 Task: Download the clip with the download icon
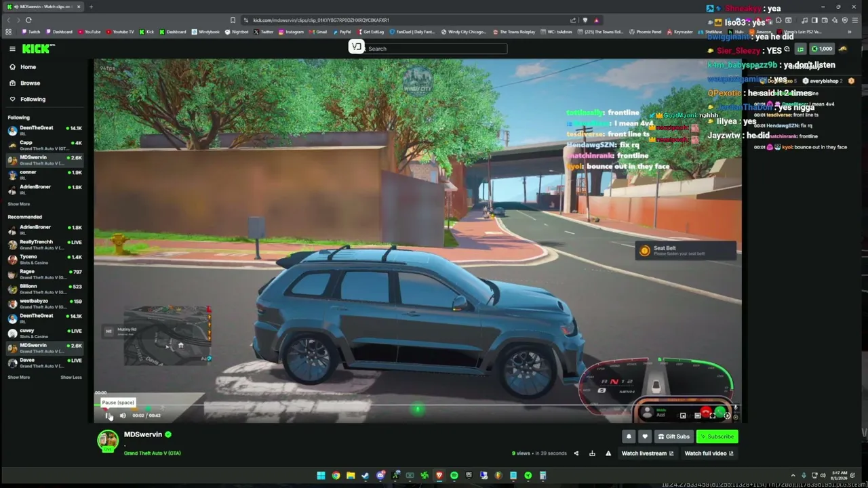pyautogui.click(x=592, y=453)
